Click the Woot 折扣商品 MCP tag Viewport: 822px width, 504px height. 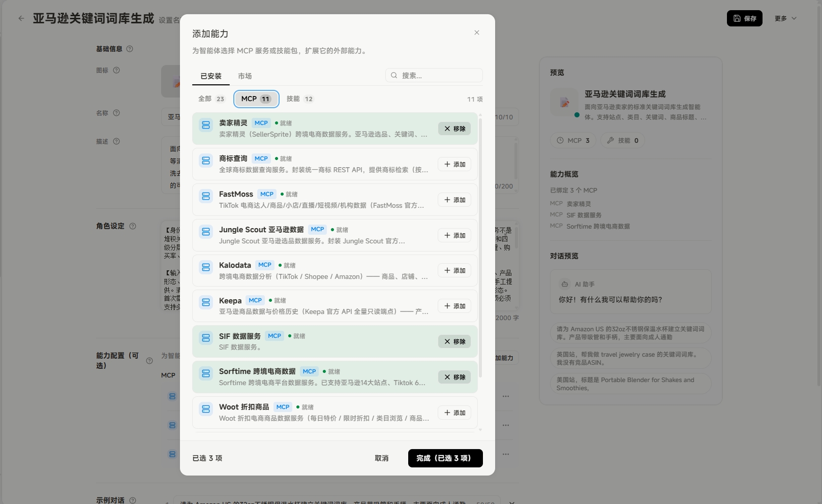283,407
